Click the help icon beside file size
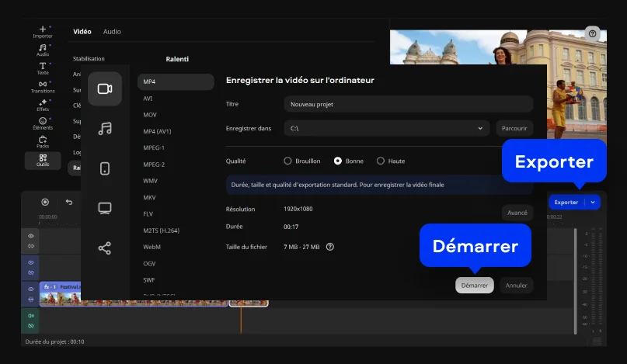Image resolution: width=627 pixels, height=364 pixels. [330, 247]
